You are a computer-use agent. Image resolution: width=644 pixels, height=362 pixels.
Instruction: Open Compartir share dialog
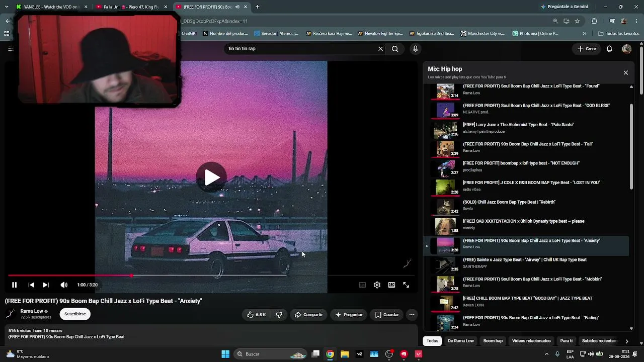click(x=308, y=315)
